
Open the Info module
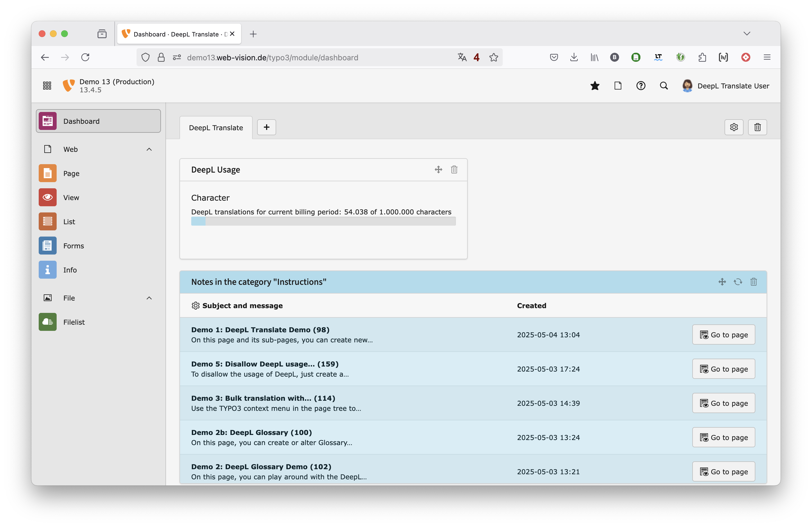coord(98,270)
